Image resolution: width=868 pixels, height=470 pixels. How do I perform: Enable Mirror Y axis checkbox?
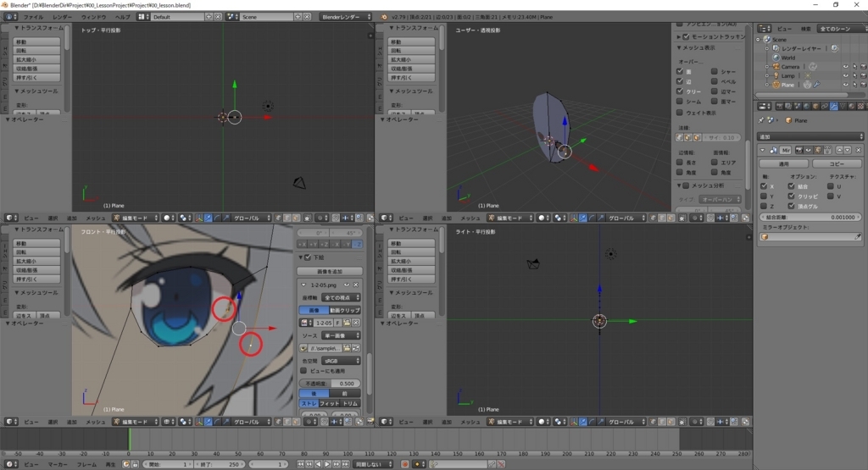pos(764,196)
